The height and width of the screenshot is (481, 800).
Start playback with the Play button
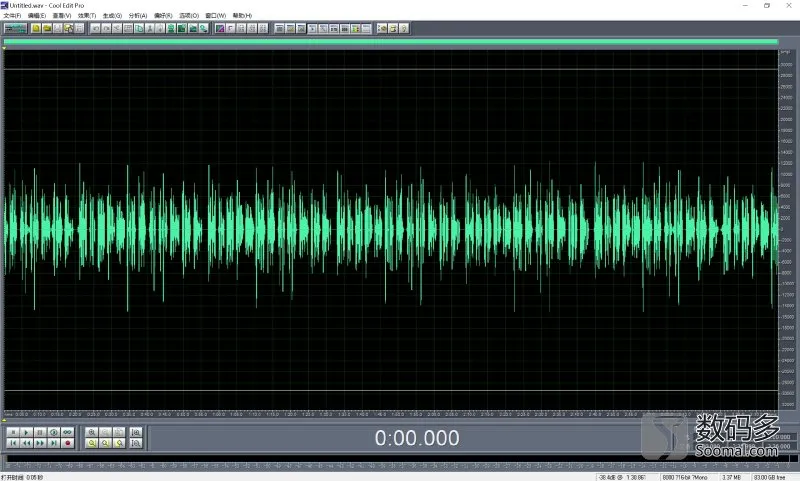click(x=27, y=432)
